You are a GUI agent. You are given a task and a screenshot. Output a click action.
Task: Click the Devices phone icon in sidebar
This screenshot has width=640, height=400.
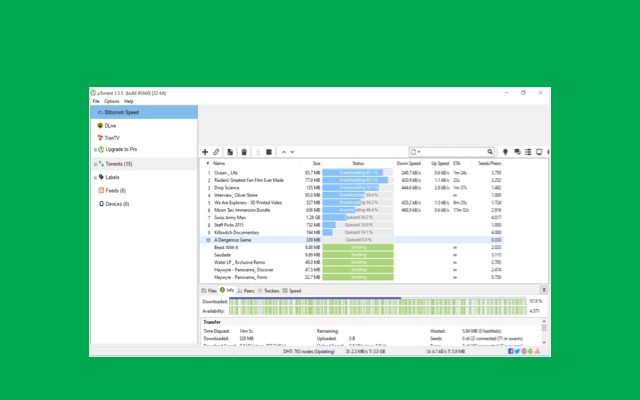pos(101,204)
